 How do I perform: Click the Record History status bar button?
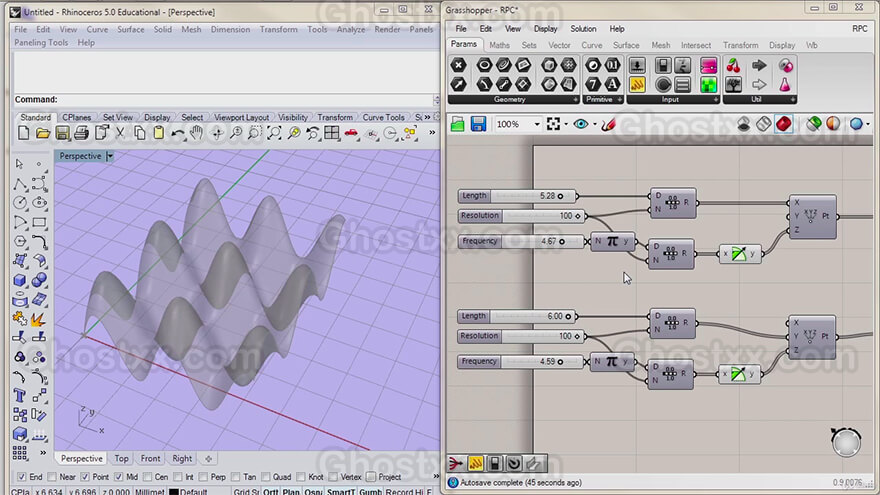404,491
